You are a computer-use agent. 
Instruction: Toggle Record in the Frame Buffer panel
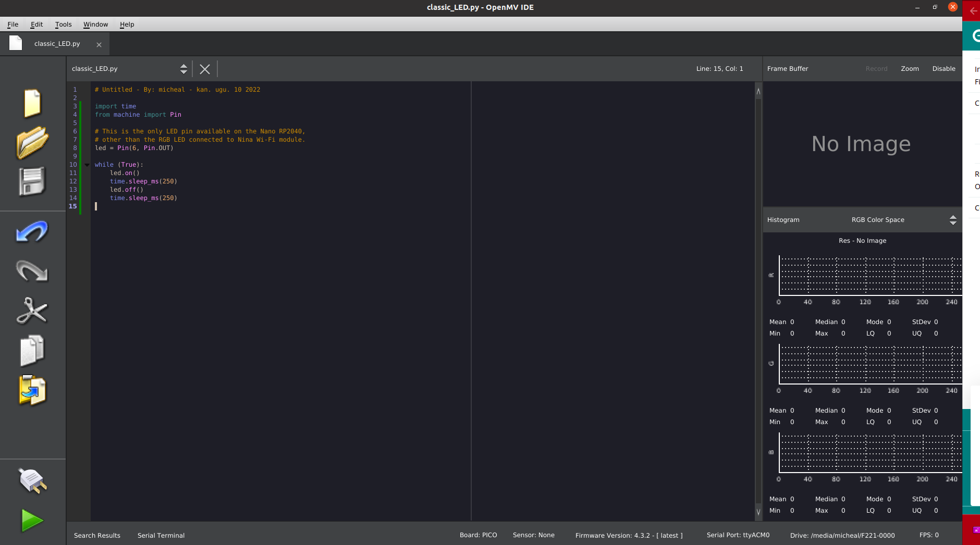876,68
